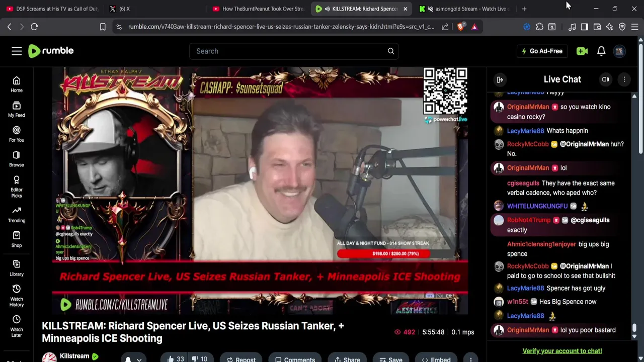View site information in address bar
Screen dimensions: 644x362
119,27
